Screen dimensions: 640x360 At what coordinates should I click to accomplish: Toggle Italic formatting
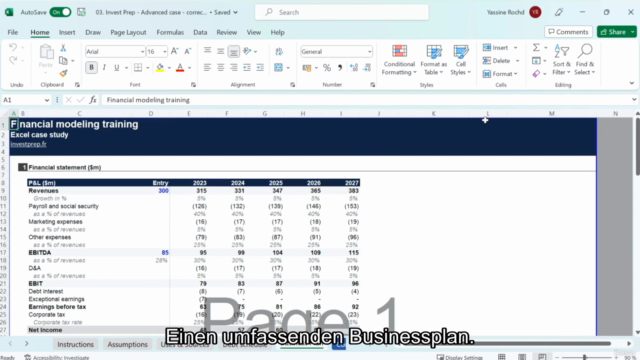click(104, 68)
